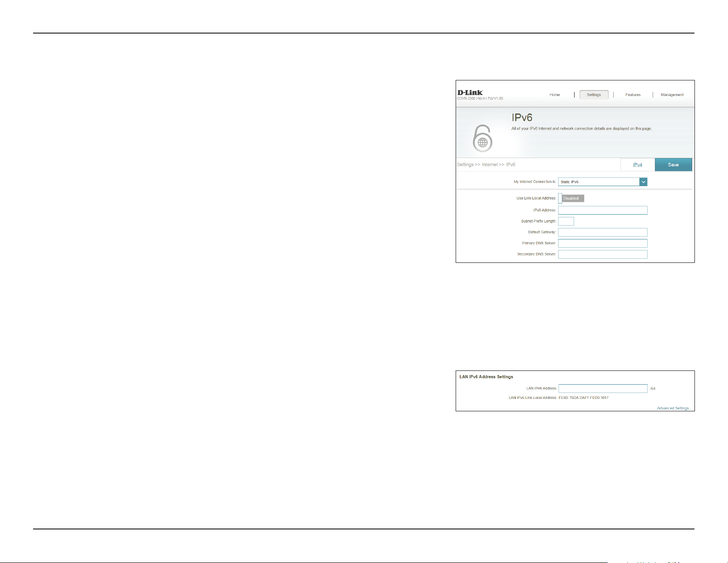Image resolution: width=728 pixels, height=563 pixels.
Task: Click Settings >> Internet >> IPv6 breadcrumb
Action: (x=486, y=165)
